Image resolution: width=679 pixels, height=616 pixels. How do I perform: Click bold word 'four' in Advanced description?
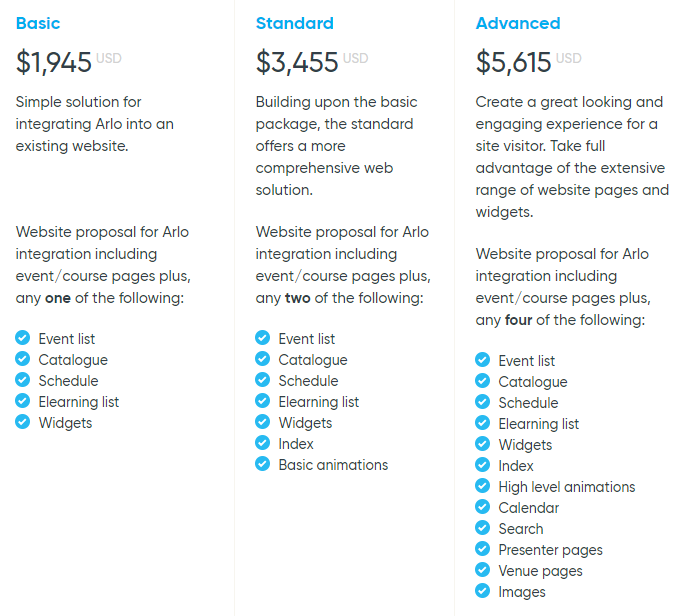point(518,320)
